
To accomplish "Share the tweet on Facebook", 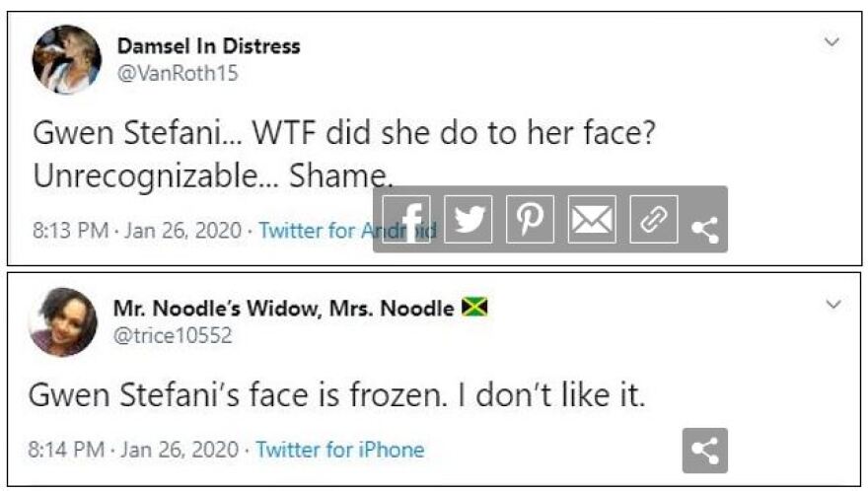I will coord(406,220).
